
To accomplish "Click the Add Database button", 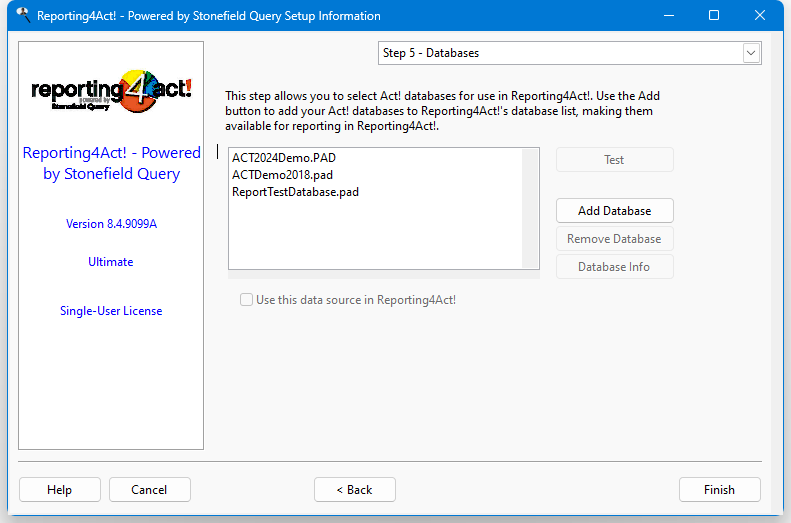I will pos(614,211).
